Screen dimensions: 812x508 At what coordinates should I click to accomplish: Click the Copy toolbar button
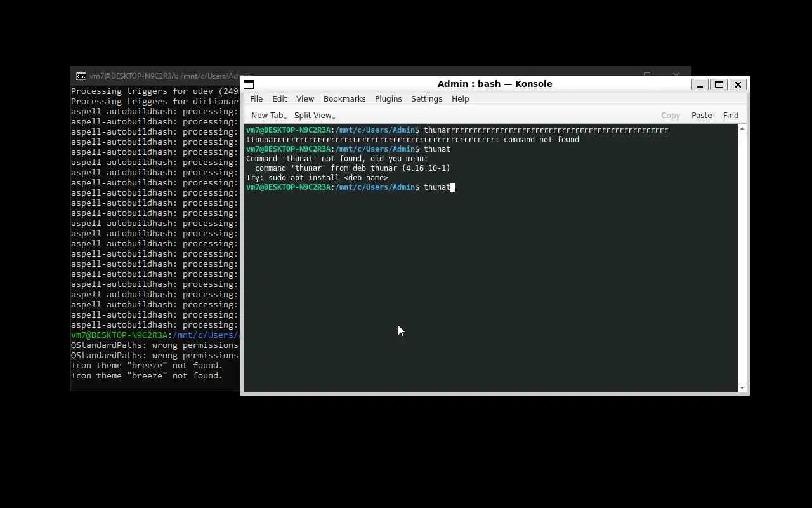[670, 116]
